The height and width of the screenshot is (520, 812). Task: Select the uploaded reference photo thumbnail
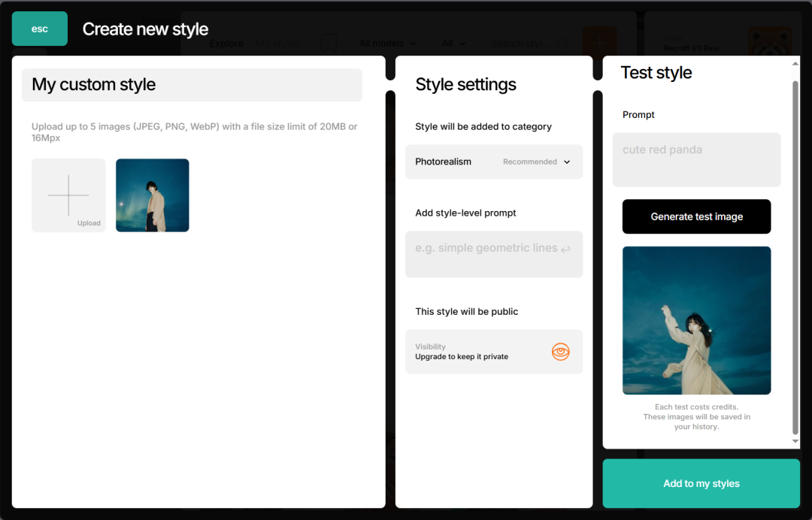(152, 195)
